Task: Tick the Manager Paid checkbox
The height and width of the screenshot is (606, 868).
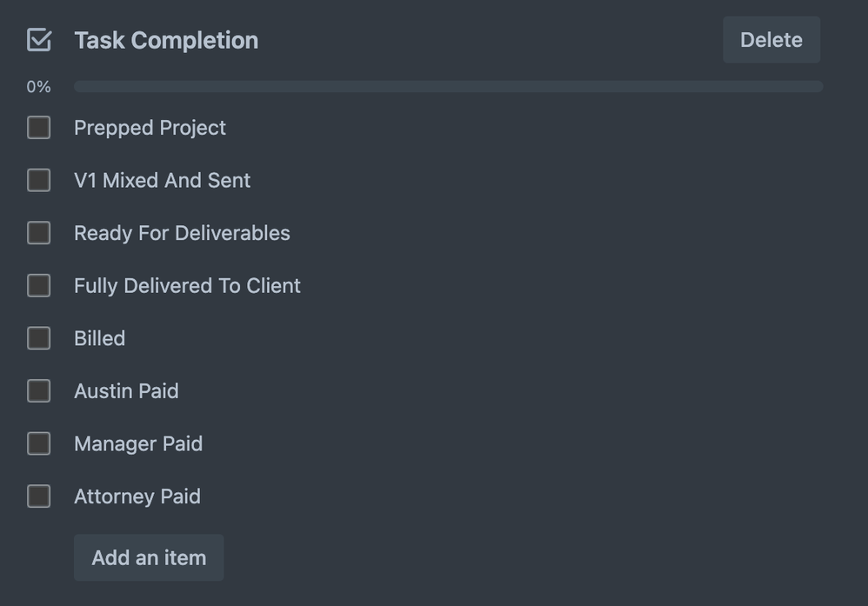Action: pos(39,443)
